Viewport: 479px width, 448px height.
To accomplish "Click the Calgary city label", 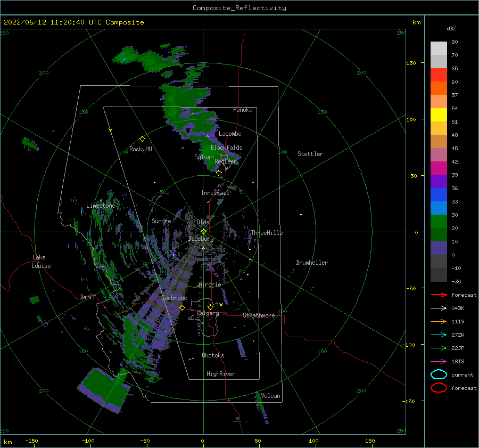I will (x=208, y=313).
